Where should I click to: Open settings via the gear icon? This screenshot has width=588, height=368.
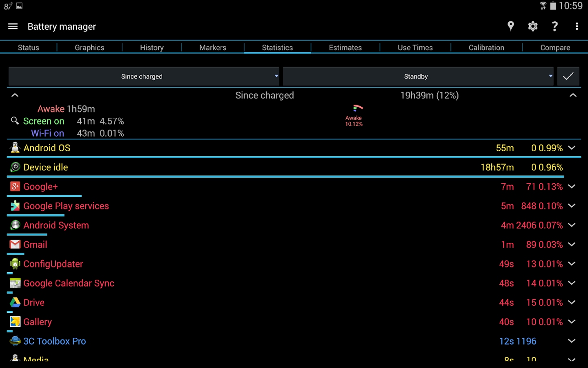pos(533,27)
